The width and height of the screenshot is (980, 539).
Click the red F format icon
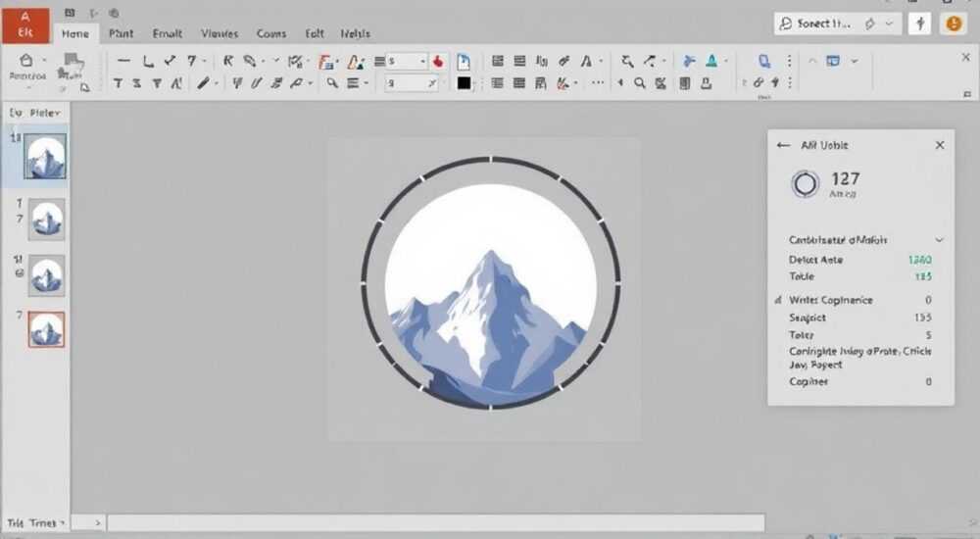coord(325,62)
